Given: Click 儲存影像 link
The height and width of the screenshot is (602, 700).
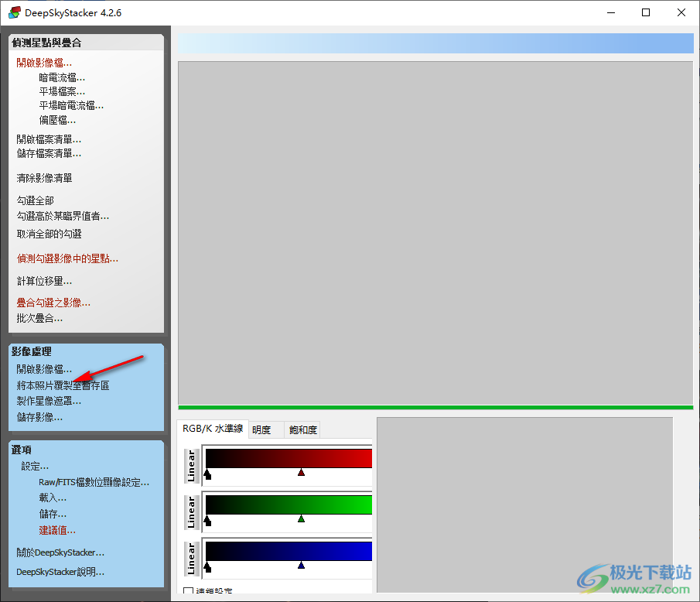Looking at the screenshot, I should (x=39, y=417).
